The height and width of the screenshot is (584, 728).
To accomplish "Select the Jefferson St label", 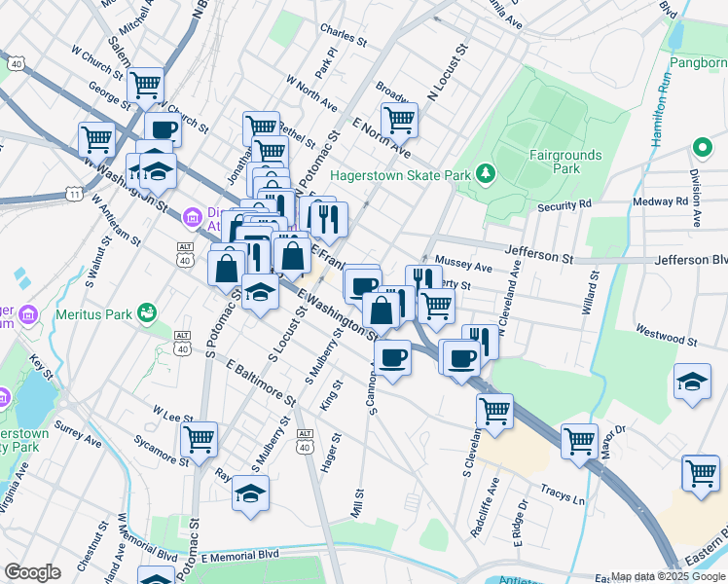I will tap(538, 254).
